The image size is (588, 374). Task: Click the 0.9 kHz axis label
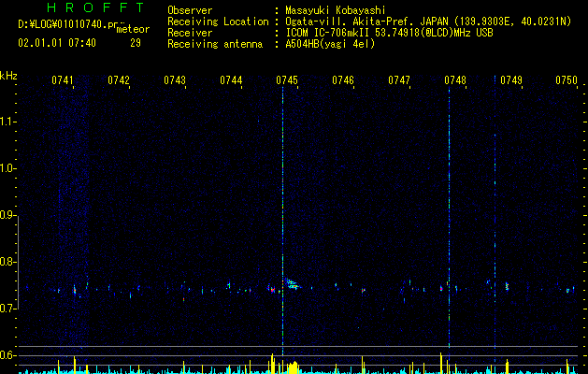click(x=7, y=215)
